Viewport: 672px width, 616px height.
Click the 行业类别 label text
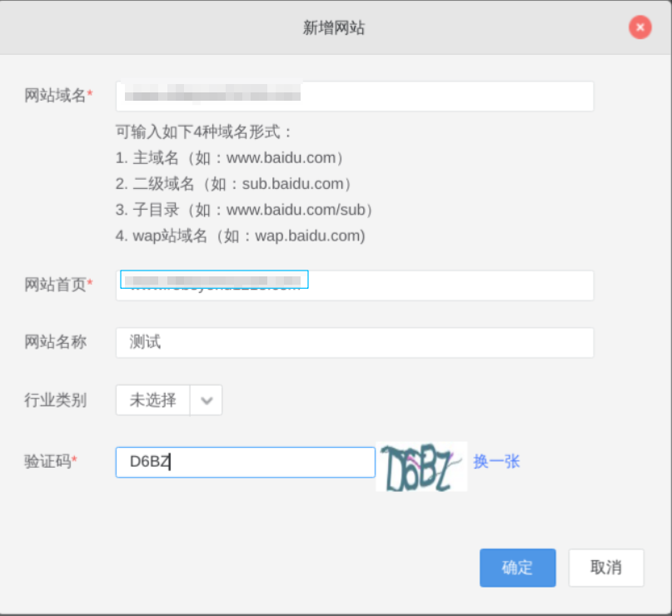click(55, 400)
